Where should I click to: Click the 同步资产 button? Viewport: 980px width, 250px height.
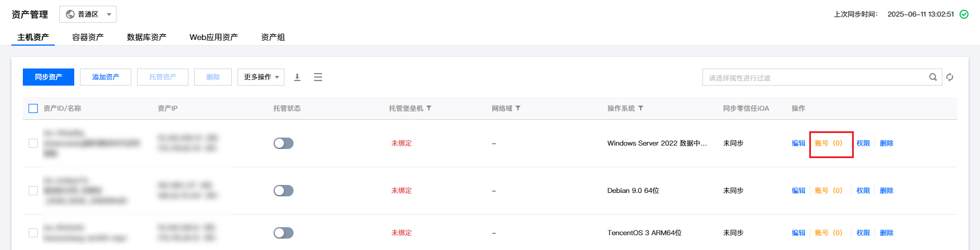click(49, 77)
